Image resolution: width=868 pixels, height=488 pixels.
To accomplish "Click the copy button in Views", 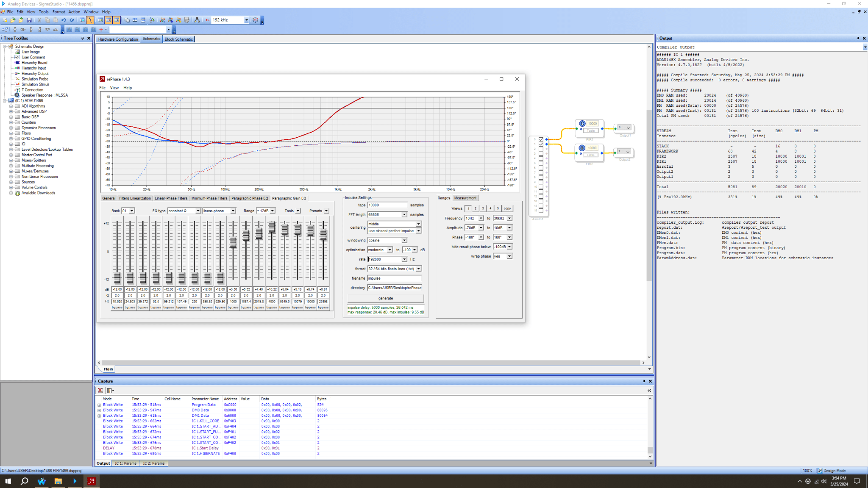I will (507, 208).
